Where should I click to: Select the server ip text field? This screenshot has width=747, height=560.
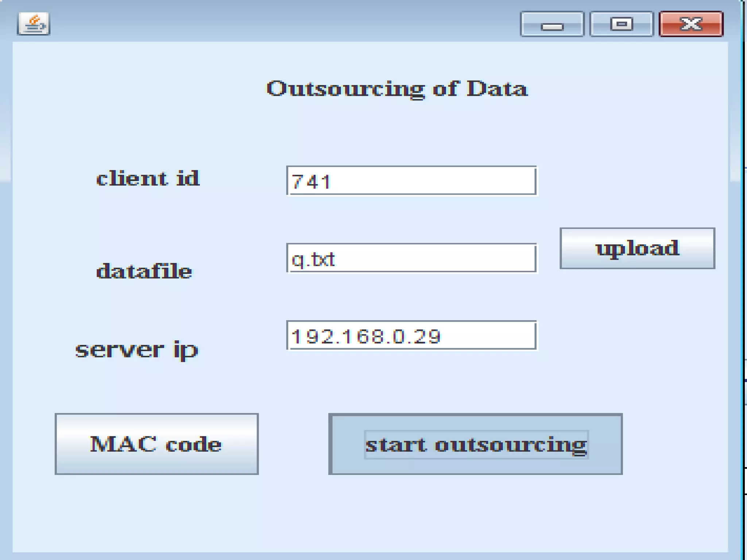pyautogui.click(x=411, y=335)
